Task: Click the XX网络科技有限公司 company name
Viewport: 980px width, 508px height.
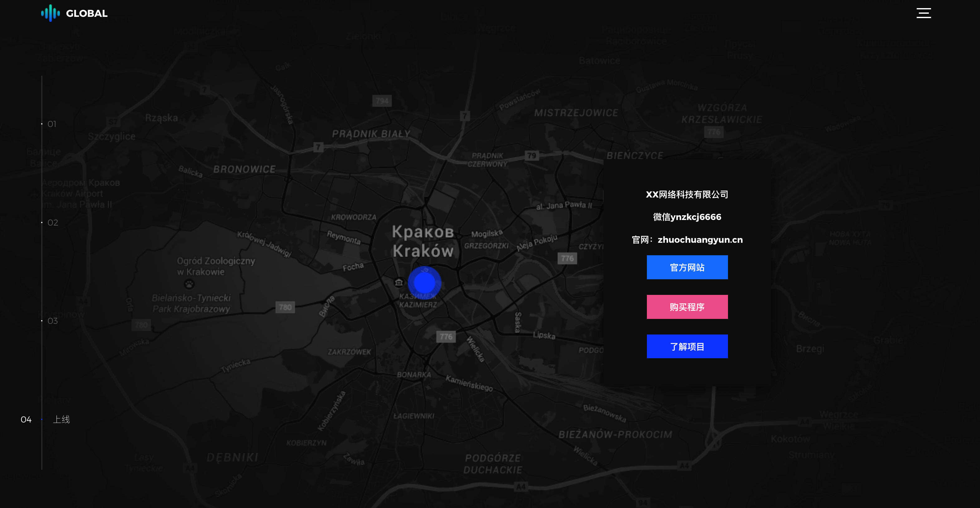Action: [x=687, y=194]
